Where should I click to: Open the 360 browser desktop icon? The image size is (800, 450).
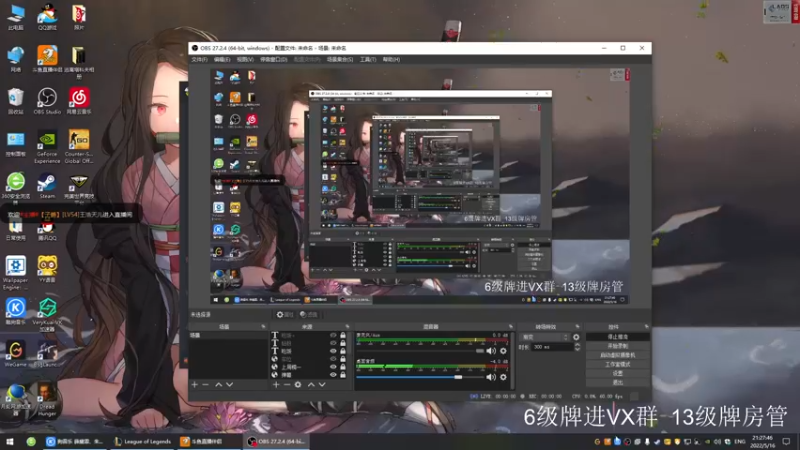tap(15, 188)
